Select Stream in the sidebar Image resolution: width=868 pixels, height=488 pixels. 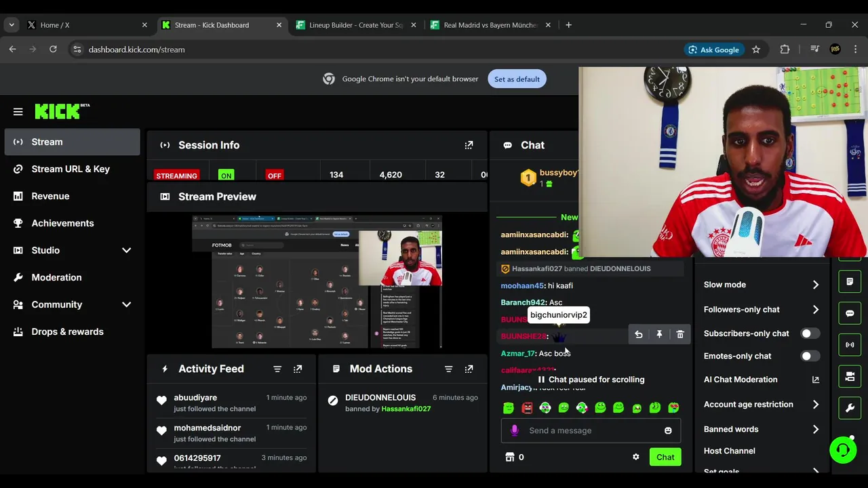[x=72, y=142]
